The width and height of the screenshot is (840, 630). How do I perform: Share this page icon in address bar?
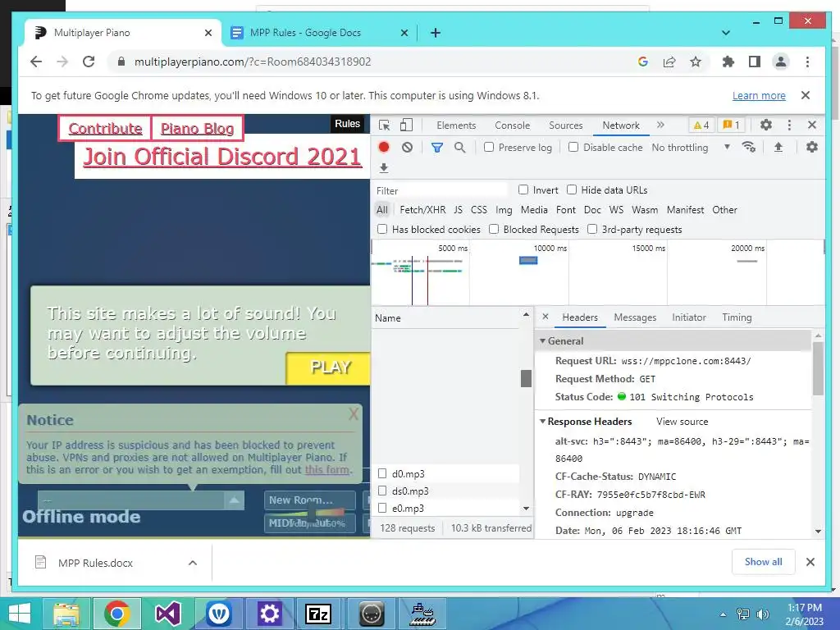[669, 62]
